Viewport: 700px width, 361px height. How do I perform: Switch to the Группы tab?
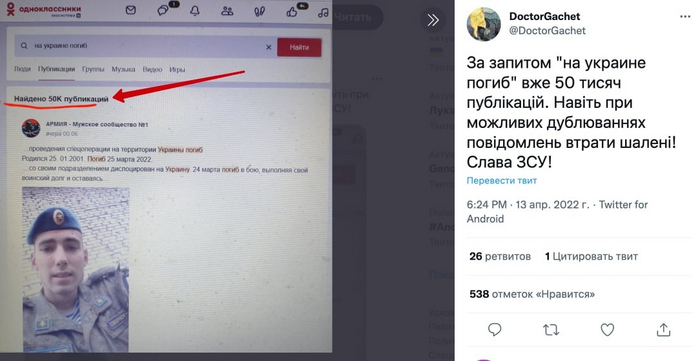coord(93,69)
